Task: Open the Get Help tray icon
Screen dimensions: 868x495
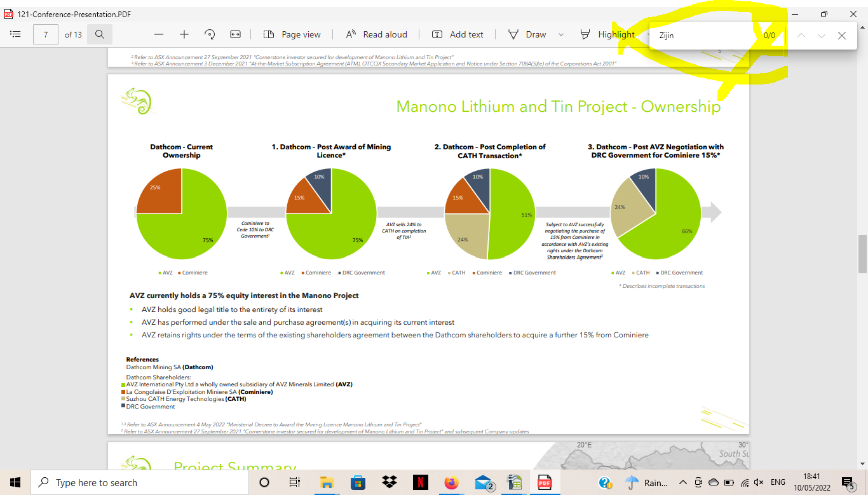Action: click(x=605, y=482)
